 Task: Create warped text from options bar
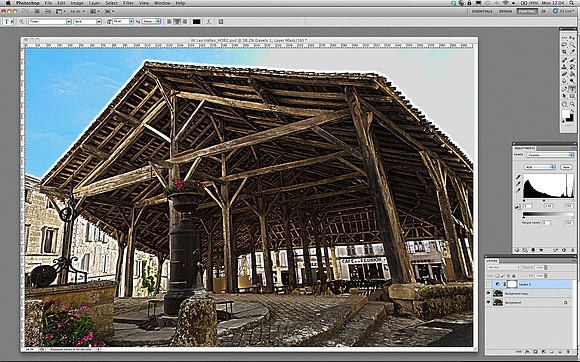click(x=209, y=21)
